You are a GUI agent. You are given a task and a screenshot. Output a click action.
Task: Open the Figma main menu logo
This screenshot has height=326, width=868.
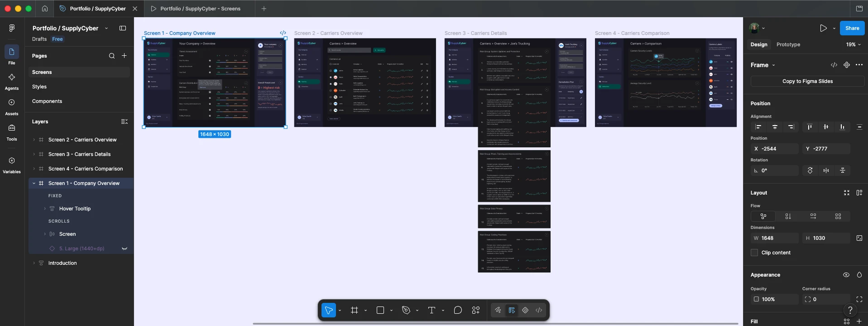point(12,28)
